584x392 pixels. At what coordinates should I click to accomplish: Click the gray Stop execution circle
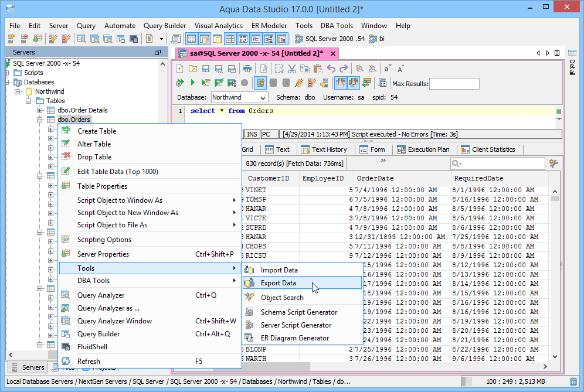tap(245, 83)
